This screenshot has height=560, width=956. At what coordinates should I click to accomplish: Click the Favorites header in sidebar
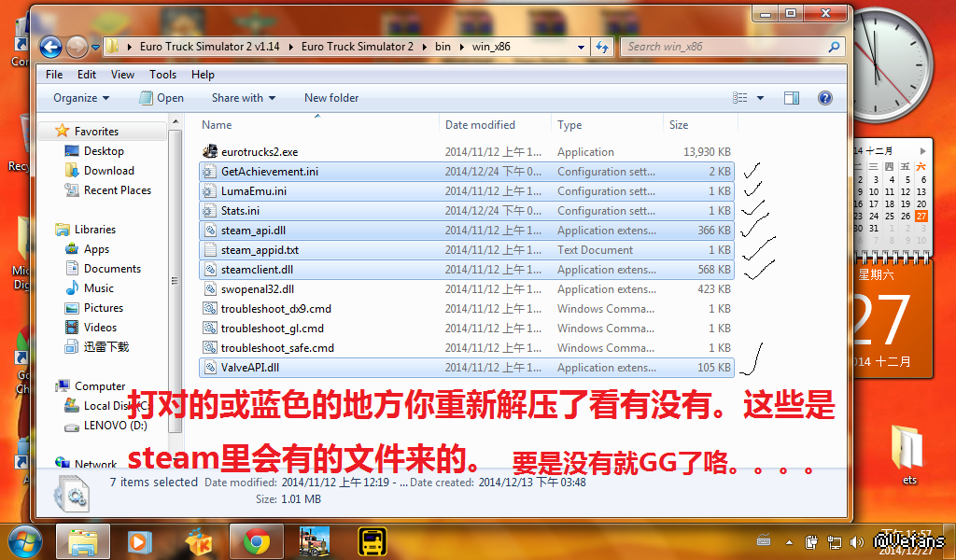click(96, 131)
